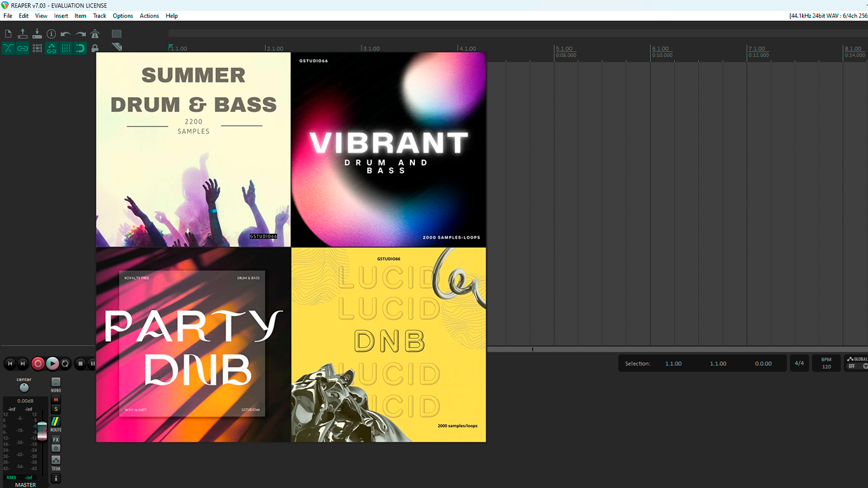
Task: Click timeline ruler marker 5.1.00
Action: pos(564,48)
